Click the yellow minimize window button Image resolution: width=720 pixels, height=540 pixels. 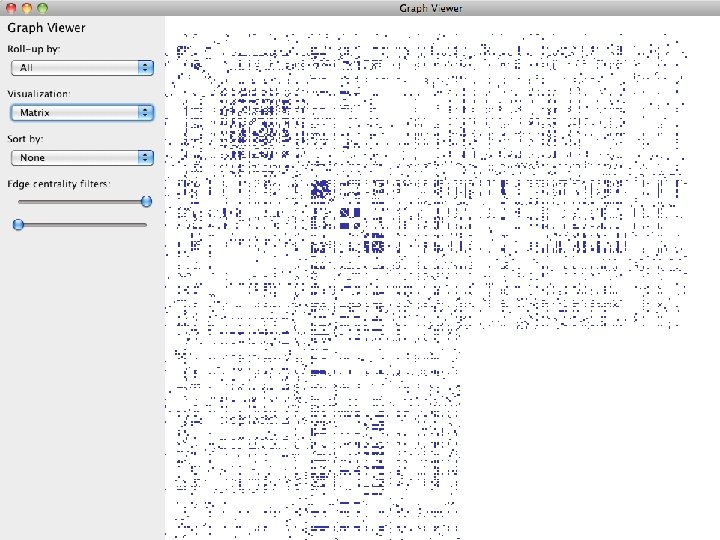27,8
